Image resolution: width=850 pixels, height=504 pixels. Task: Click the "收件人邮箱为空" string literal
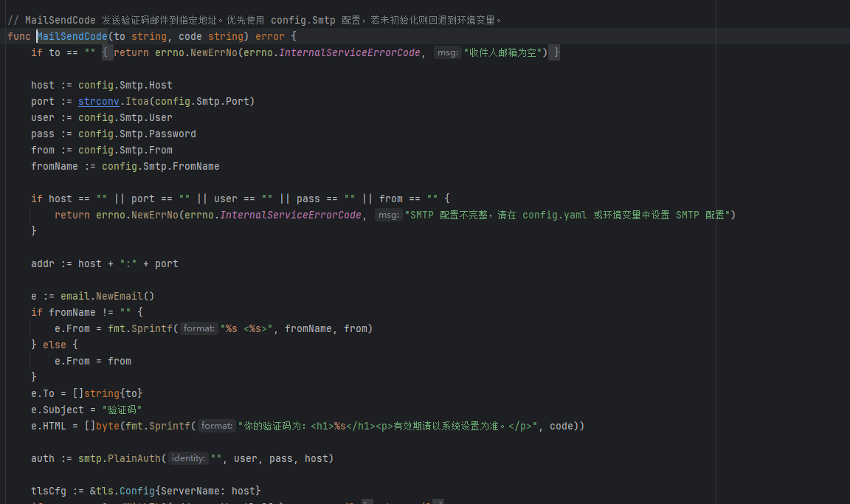pyautogui.click(x=502, y=52)
